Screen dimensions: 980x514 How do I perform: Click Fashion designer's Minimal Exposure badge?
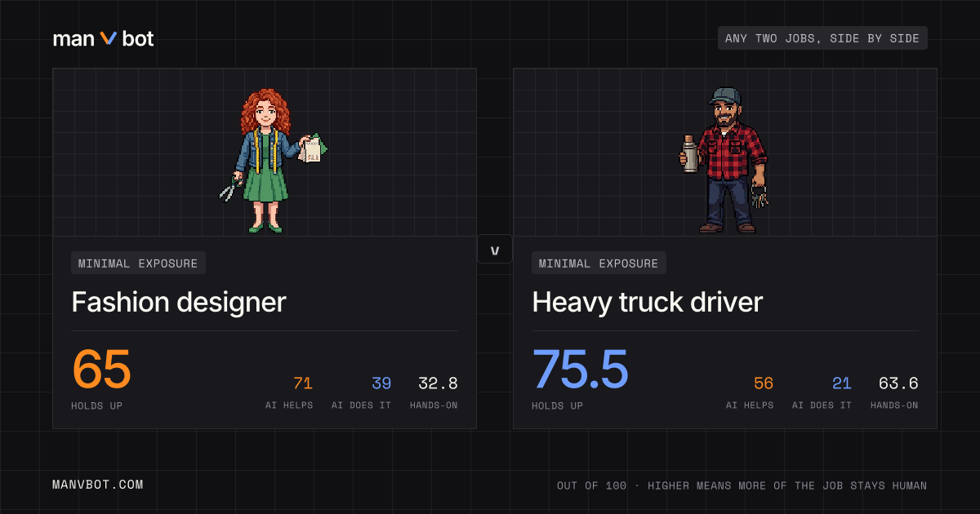[x=138, y=263]
